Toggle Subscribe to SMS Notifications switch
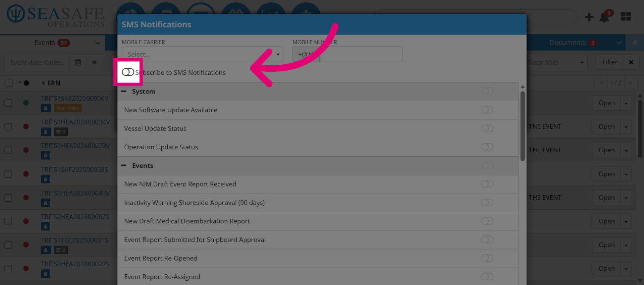 pyautogui.click(x=128, y=72)
